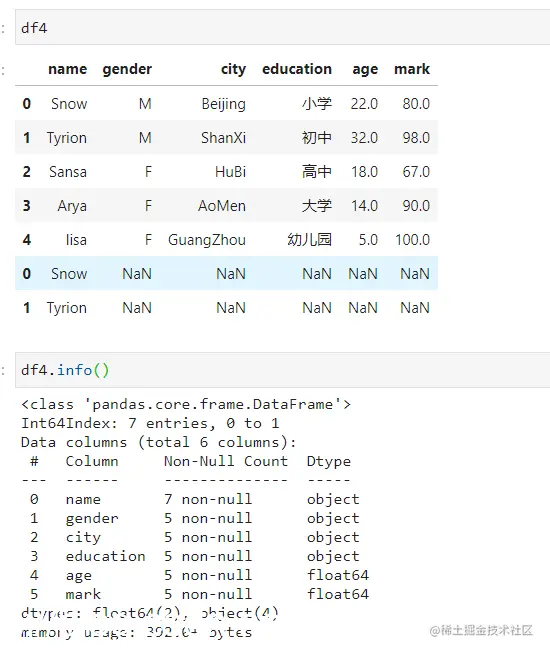Image resolution: width=550 pixels, height=654 pixels.
Task: Click 'Snow' in the highlighted NaN row
Action: (69, 274)
